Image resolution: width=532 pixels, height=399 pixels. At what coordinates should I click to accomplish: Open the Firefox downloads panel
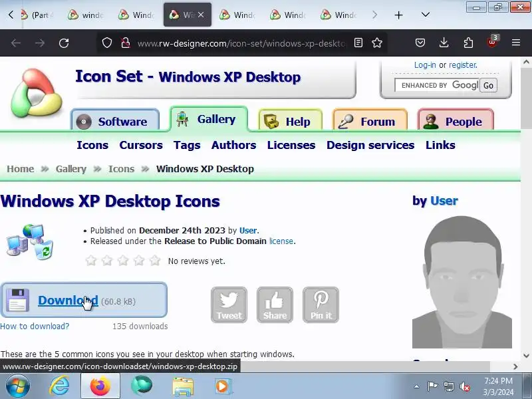coord(444,43)
